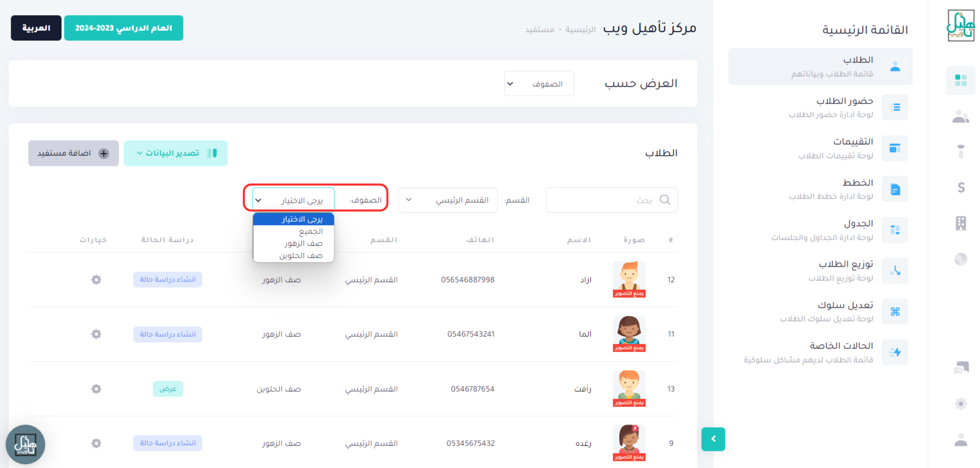Open الحالات الخاصة menu item
Viewport: 980px width, 468px height.
[x=820, y=352]
